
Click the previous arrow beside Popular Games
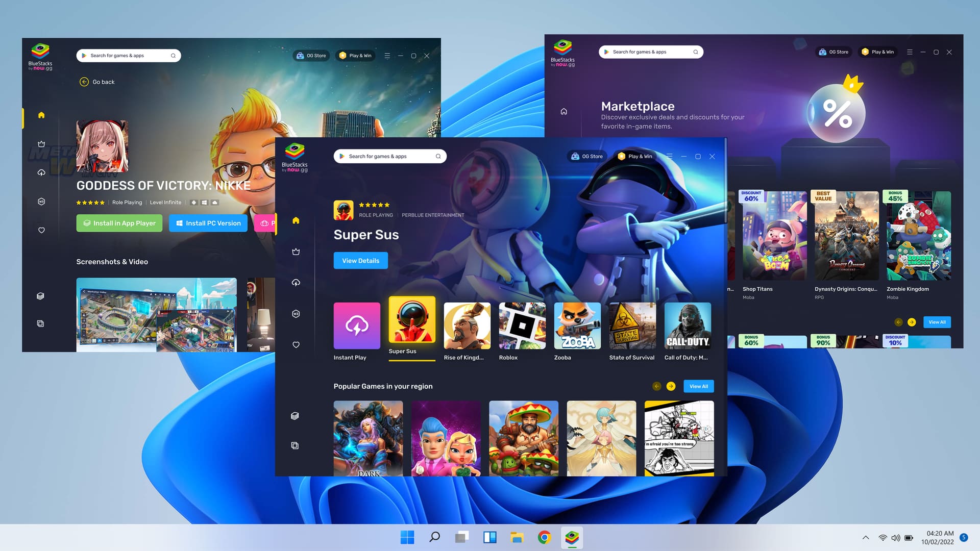657,386
